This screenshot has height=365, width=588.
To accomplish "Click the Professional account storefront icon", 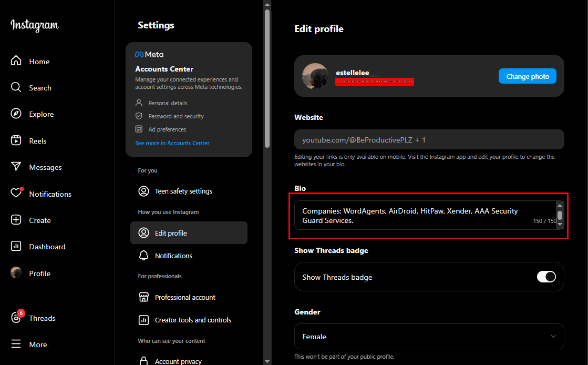I will point(143,297).
